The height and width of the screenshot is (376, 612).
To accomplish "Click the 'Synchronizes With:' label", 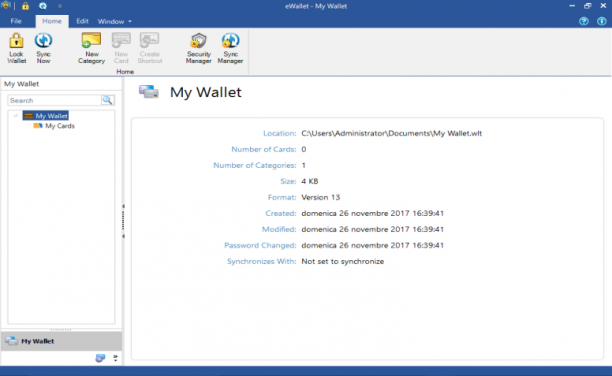I will click(x=262, y=261).
